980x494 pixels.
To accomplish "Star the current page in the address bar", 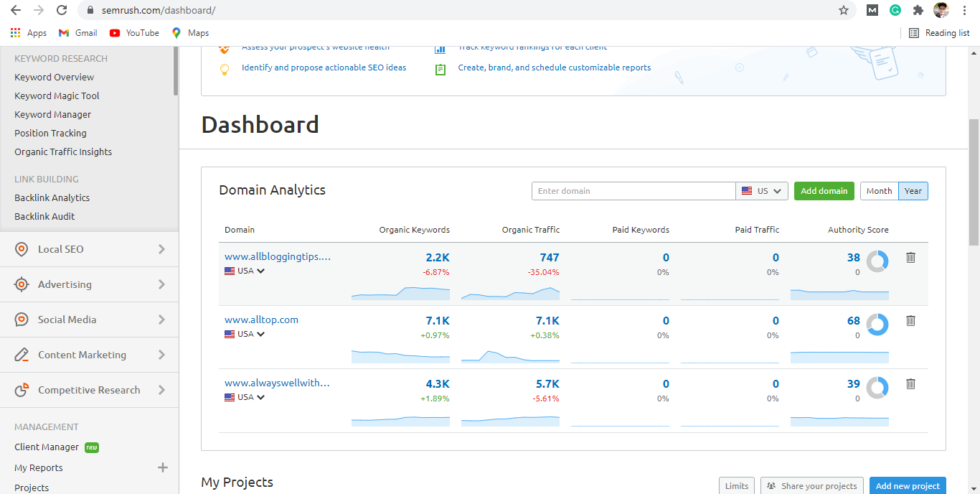I will point(844,10).
